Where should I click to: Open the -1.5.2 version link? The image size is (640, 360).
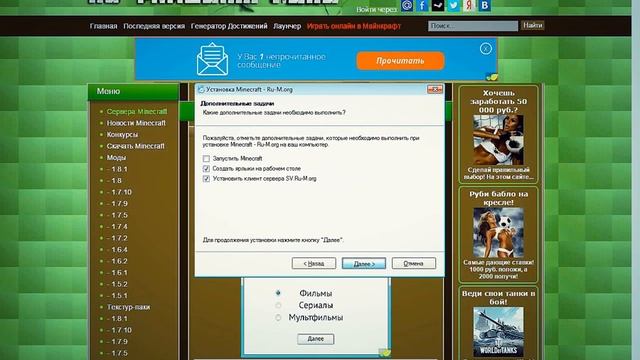point(117,284)
